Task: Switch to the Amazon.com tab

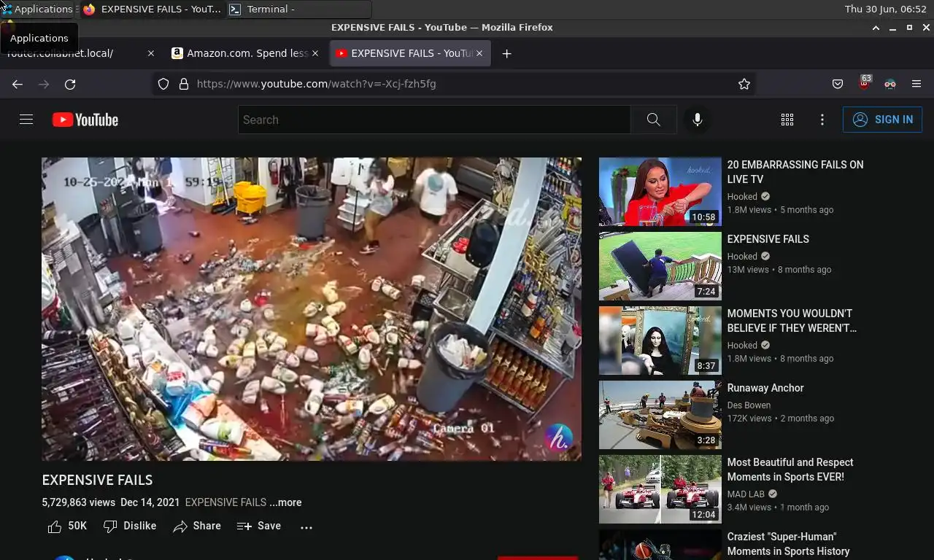Action: click(246, 53)
